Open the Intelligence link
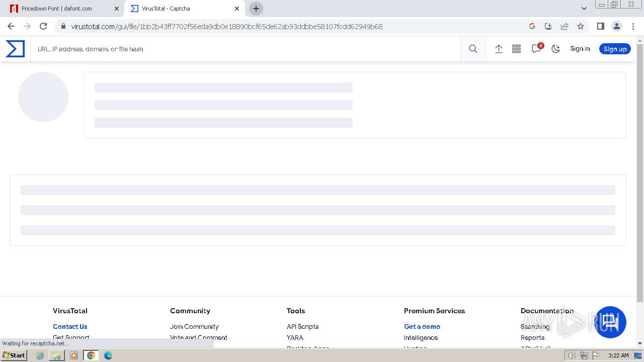The image size is (644, 362). [421, 337]
